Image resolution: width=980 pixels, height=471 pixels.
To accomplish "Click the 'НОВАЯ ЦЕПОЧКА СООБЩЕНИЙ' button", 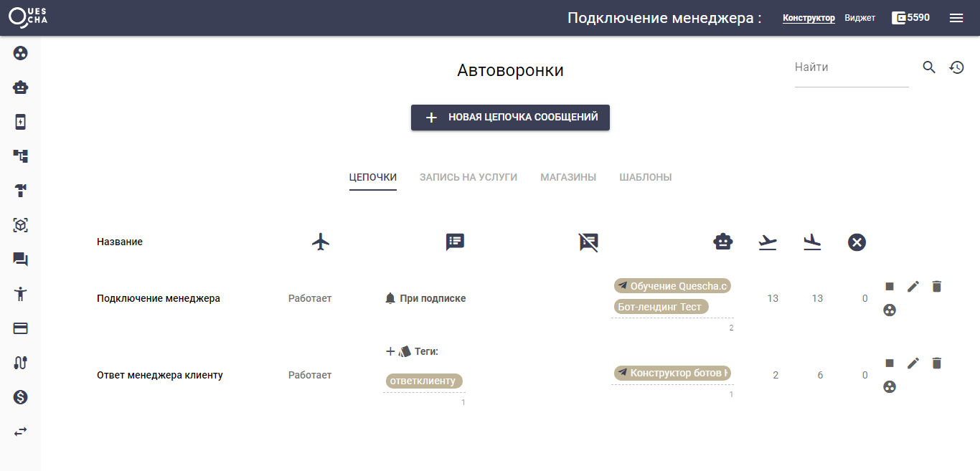I will pos(510,118).
